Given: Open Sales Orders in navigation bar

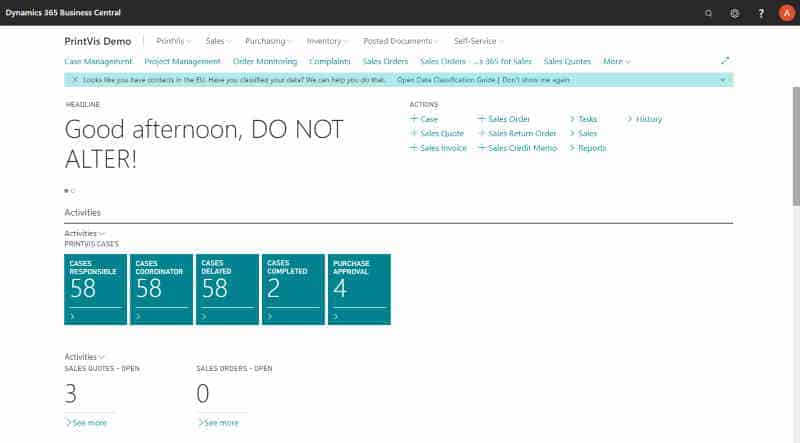Looking at the screenshot, I should [x=385, y=61].
